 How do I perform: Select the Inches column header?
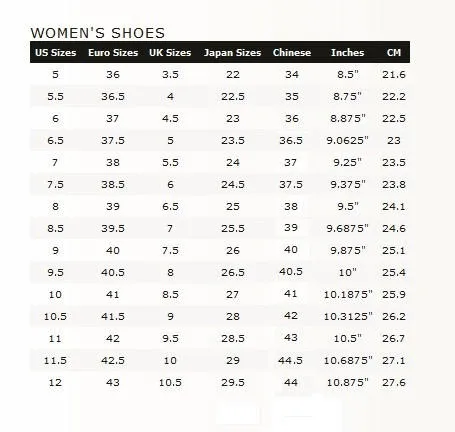pyautogui.click(x=347, y=53)
